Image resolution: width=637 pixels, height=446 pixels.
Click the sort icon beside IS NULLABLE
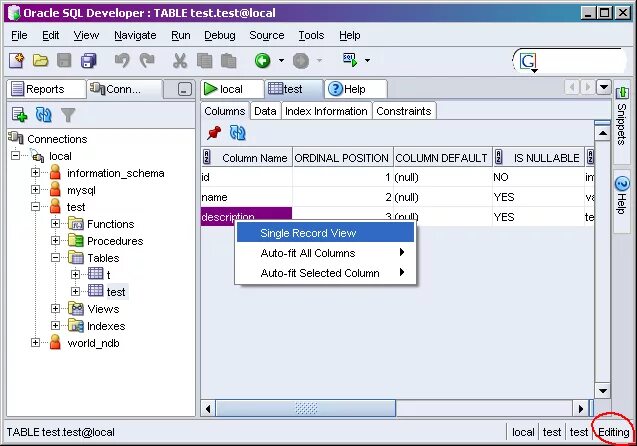pyautogui.click(x=498, y=157)
